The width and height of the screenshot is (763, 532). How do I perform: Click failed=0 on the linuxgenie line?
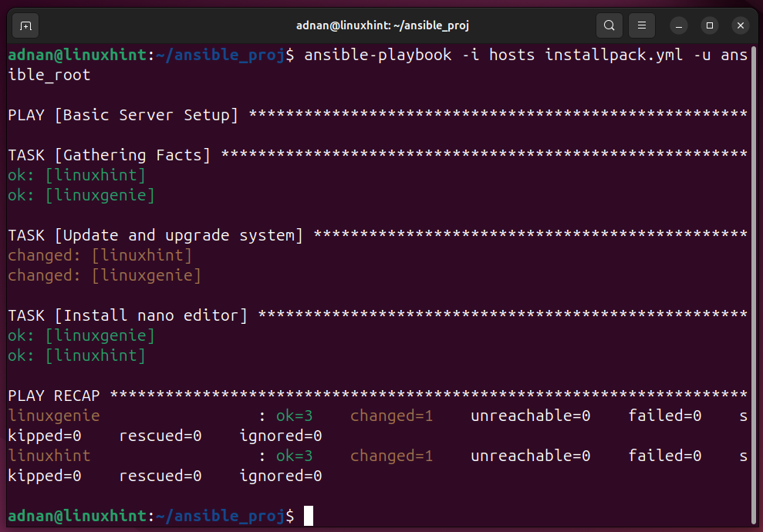(664, 415)
